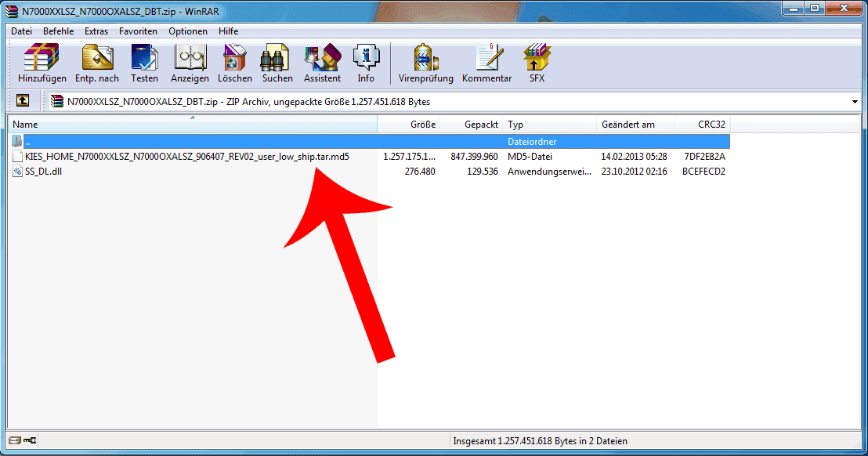Click the date 14.02.2013 05:28 cell
The width and height of the screenshot is (868, 456).
[634, 157]
